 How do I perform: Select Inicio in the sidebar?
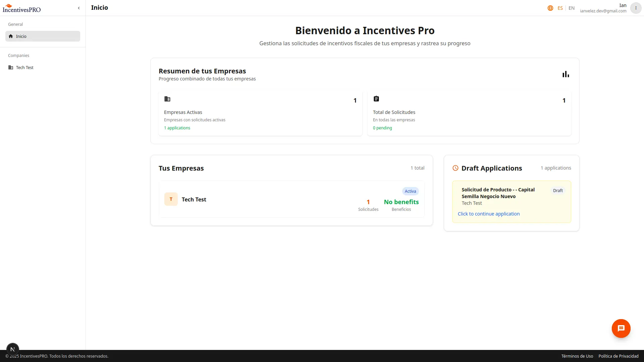(x=43, y=36)
